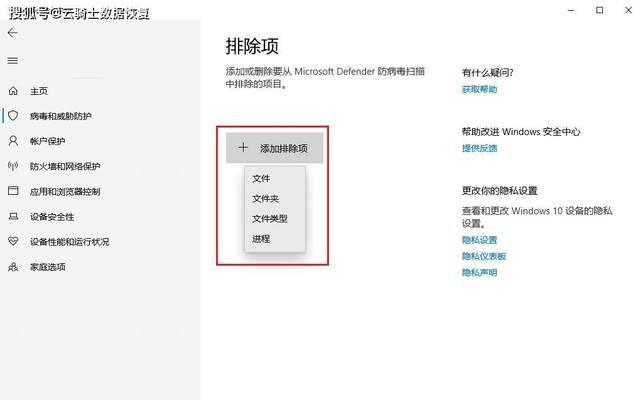Image resolution: width=643 pixels, height=400 pixels.
Task: Click the shield icon for 病毒和威胁防护
Action: click(13, 116)
